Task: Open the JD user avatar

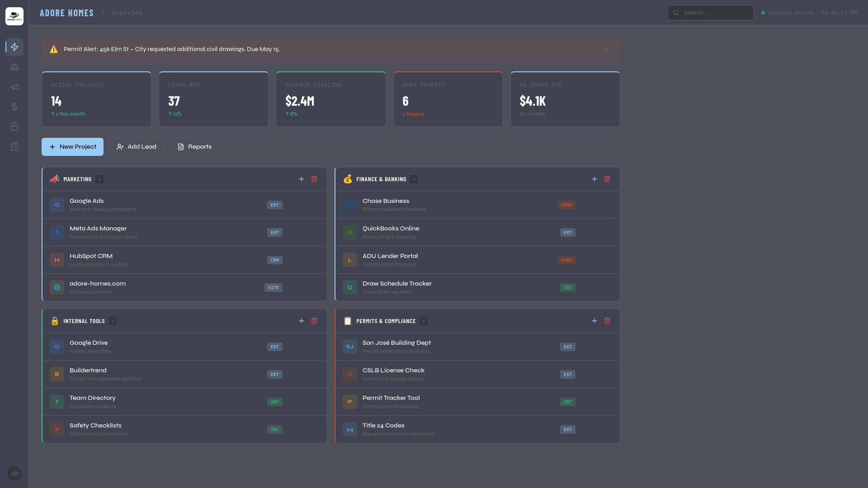Action: click(14, 474)
